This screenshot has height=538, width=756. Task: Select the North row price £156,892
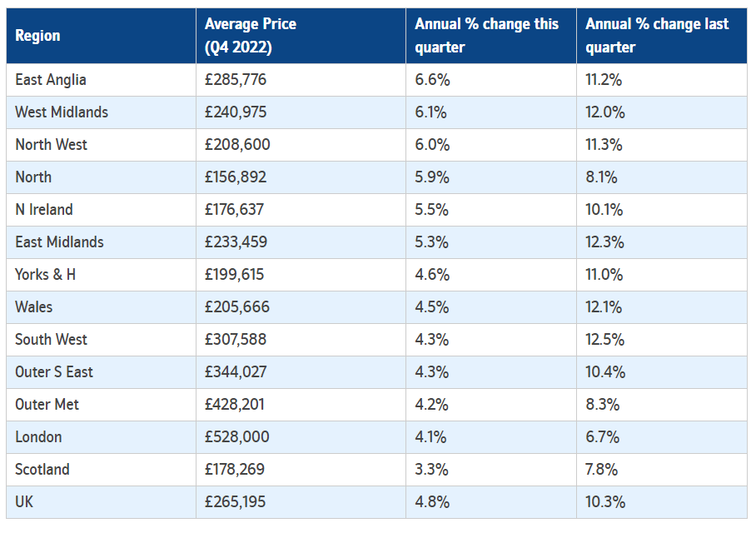click(236, 177)
